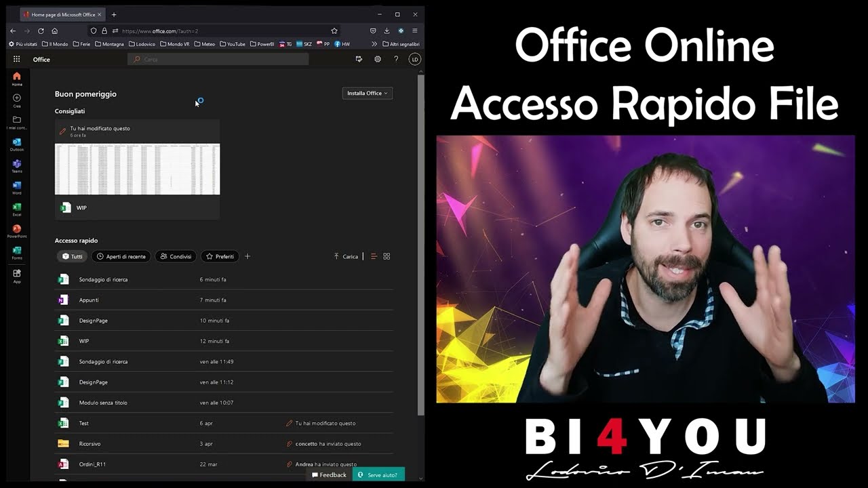
Task: Click the Carica upload button
Action: tap(346, 256)
